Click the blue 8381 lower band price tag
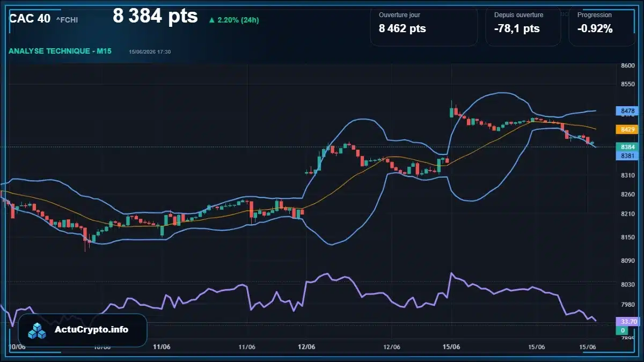644x362 pixels. point(627,156)
